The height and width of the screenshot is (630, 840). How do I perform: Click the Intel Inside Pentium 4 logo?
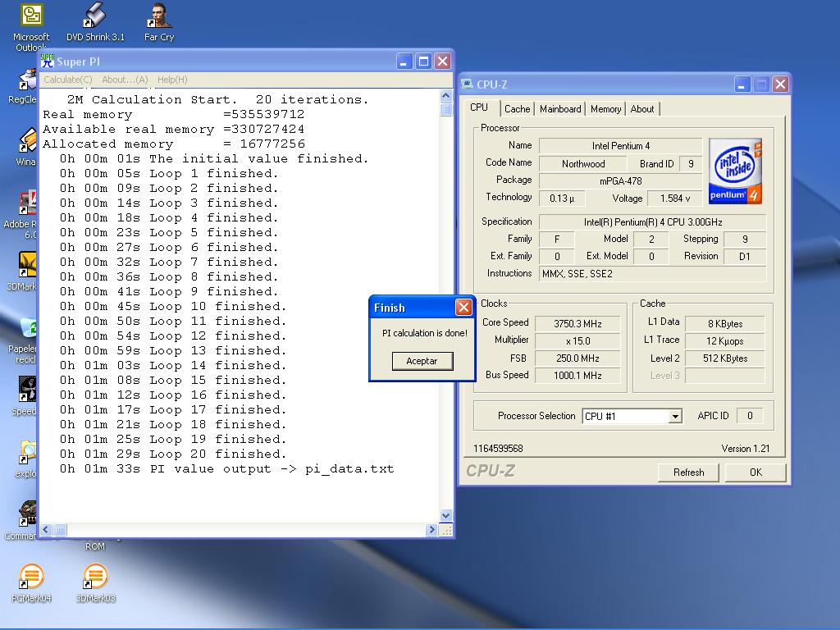(x=735, y=171)
